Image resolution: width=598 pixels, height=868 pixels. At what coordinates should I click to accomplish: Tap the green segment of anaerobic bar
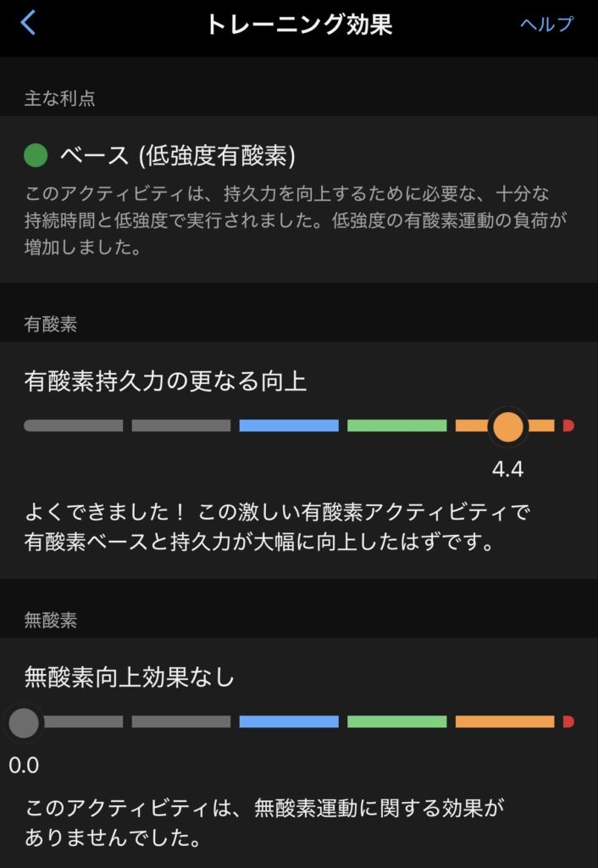coord(396,722)
